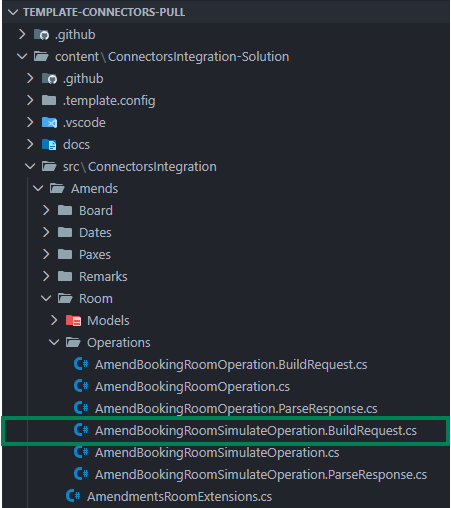Expand the Remarks folder chevron
The height and width of the screenshot is (508, 451).
[46, 276]
